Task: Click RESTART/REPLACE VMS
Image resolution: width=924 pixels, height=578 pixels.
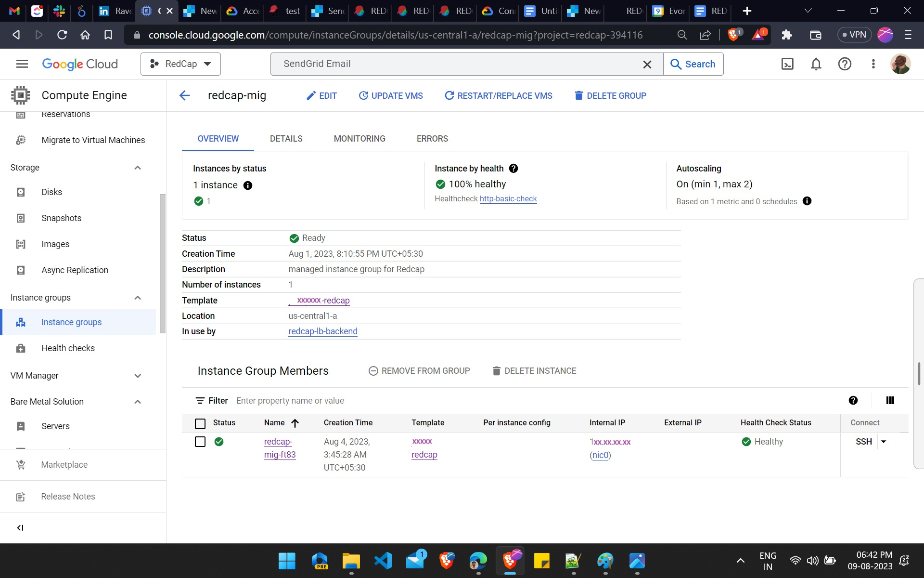Action: (499, 95)
